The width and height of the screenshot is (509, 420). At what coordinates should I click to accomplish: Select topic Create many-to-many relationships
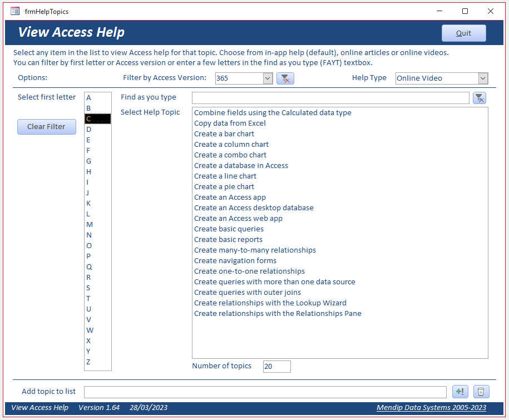click(340, 250)
